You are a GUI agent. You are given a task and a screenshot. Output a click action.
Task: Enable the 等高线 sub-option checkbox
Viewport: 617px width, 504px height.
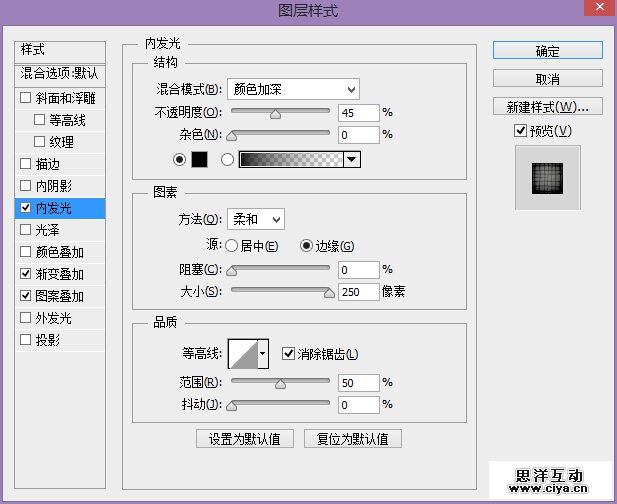click(39, 120)
